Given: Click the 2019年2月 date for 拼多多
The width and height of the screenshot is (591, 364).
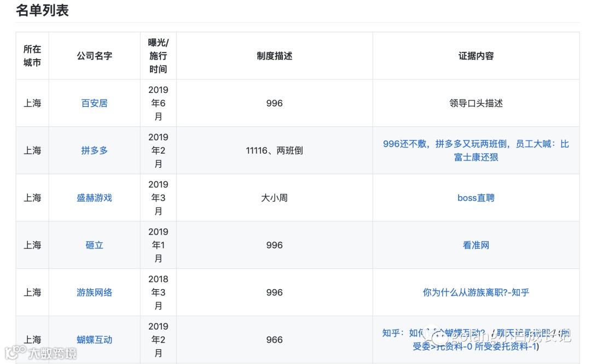Looking at the screenshot, I should (158, 150).
